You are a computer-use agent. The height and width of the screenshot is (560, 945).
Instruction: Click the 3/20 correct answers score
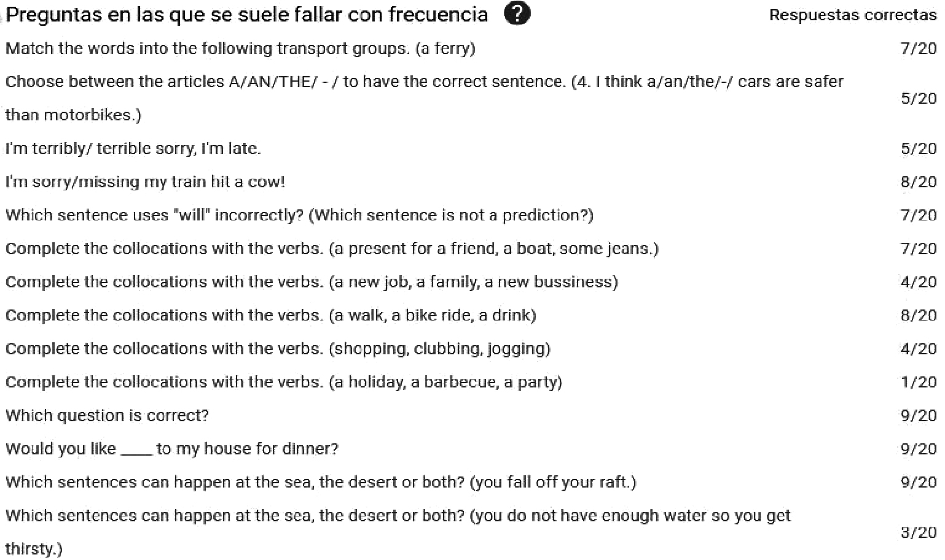click(918, 532)
